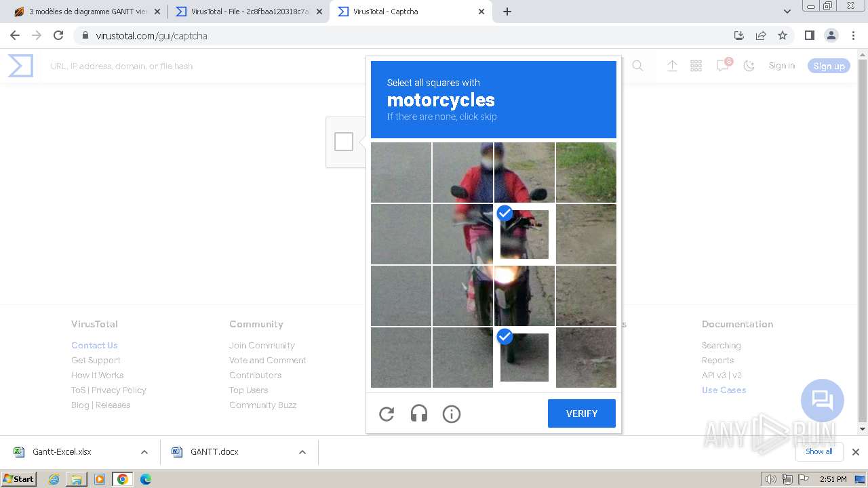868x488 pixels.
Task: Open the Get Support link
Action: click(x=96, y=361)
